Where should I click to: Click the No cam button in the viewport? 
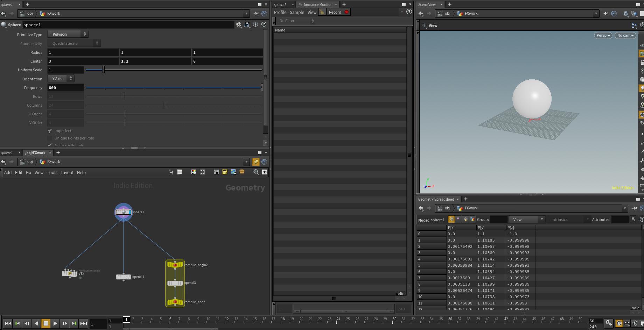click(x=625, y=35)
